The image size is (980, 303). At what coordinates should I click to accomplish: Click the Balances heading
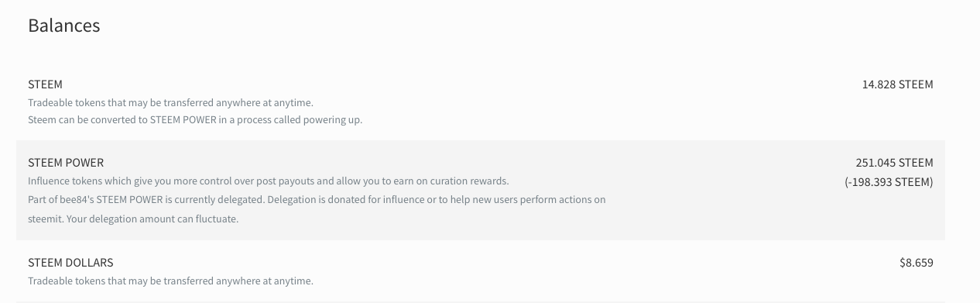64,25
